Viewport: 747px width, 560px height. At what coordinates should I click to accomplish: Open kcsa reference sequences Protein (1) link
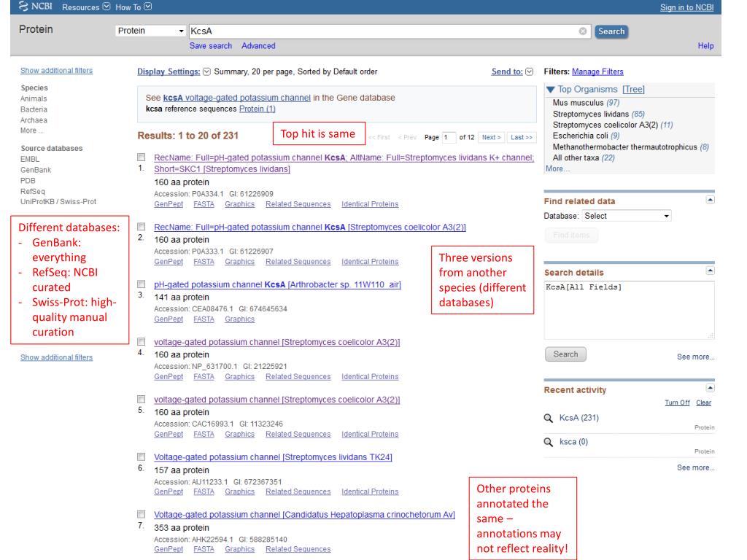258,109
